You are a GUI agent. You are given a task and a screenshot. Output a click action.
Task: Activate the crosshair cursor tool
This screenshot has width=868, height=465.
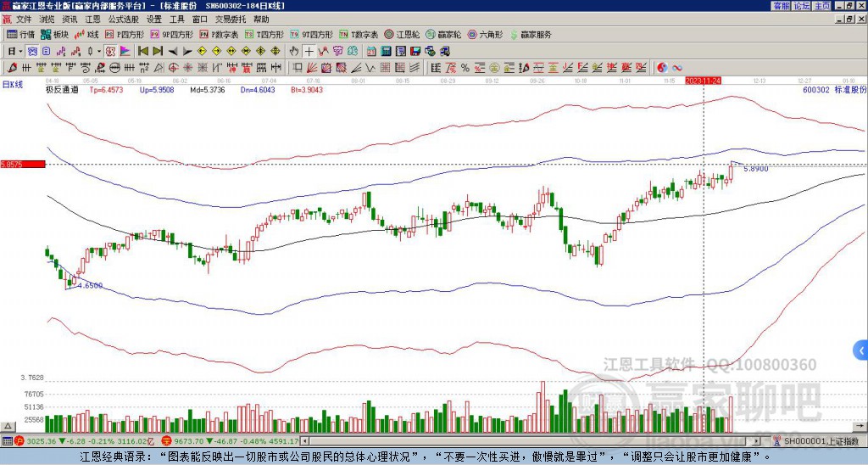[309, 52]
